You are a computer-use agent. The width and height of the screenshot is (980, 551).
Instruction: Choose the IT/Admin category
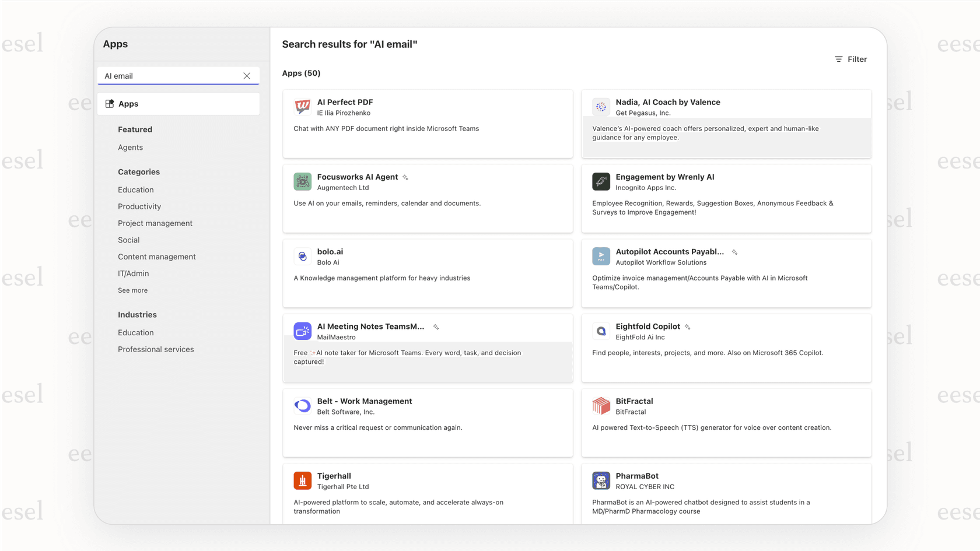tap(133, 273)
